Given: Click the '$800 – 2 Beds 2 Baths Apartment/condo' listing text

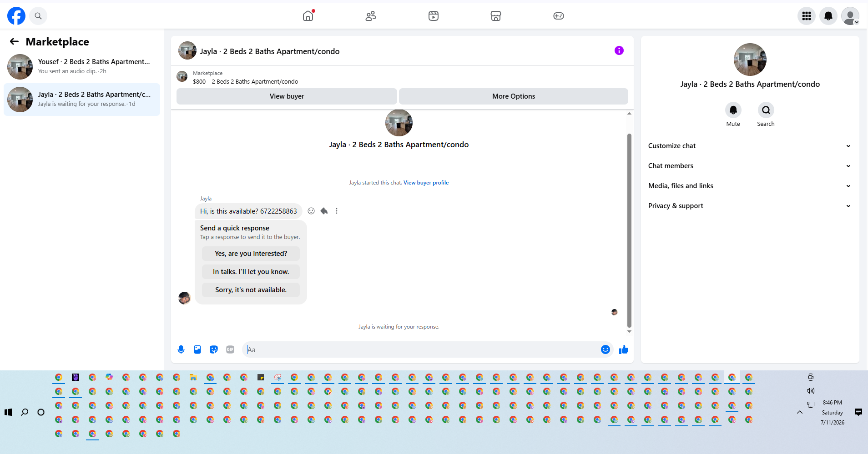Looking at the screenshot, I should pos(246,82).
